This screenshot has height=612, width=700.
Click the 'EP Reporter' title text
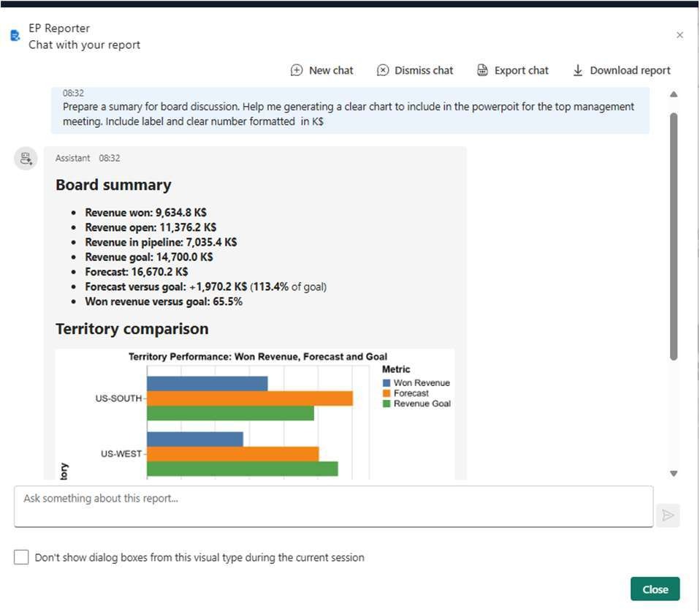point(59,28)
